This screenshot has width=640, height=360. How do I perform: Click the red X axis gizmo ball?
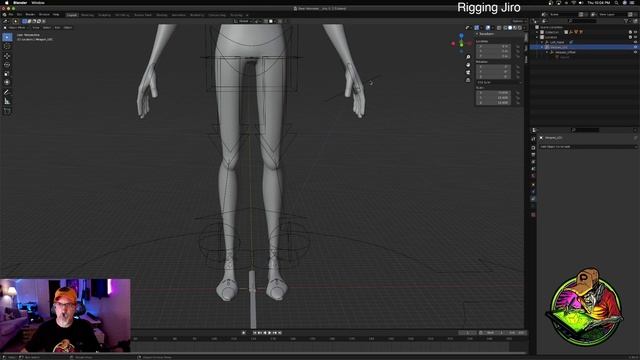click(453, 44)
